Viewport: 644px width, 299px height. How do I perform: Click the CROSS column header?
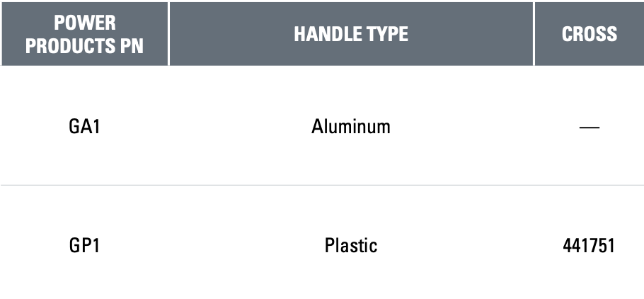[x=589, y=34]
